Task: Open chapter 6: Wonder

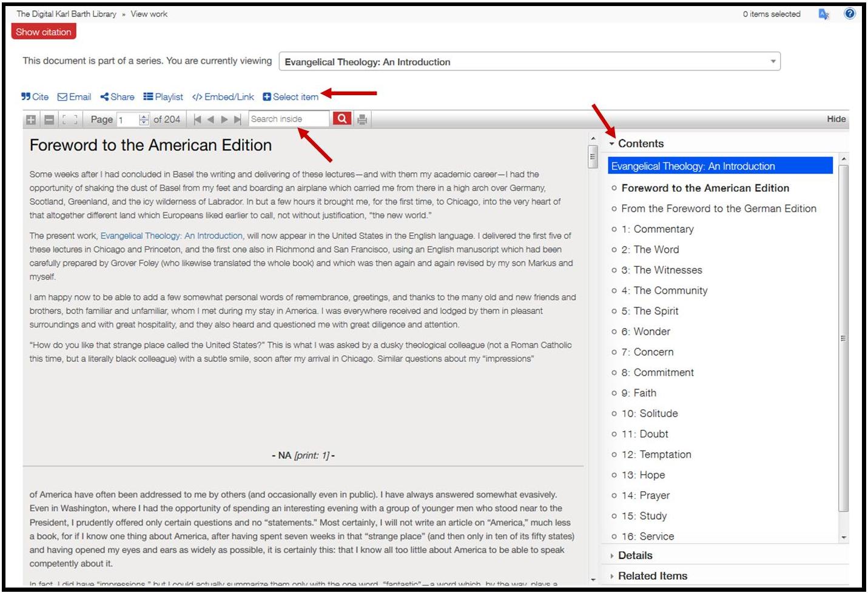Action: click(646, 332)
